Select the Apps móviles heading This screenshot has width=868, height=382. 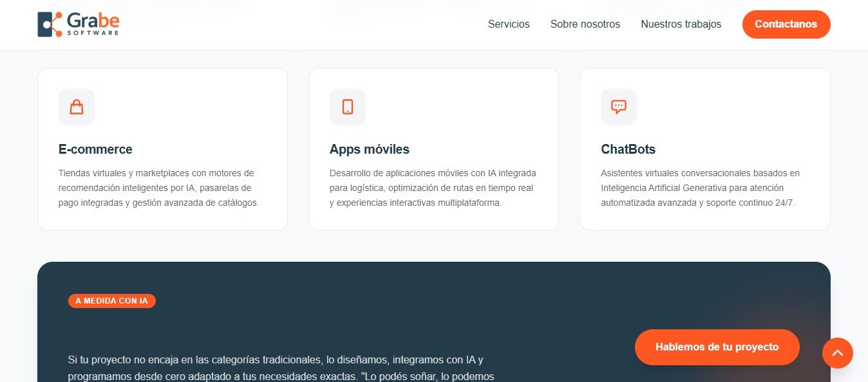coord(370,149)
